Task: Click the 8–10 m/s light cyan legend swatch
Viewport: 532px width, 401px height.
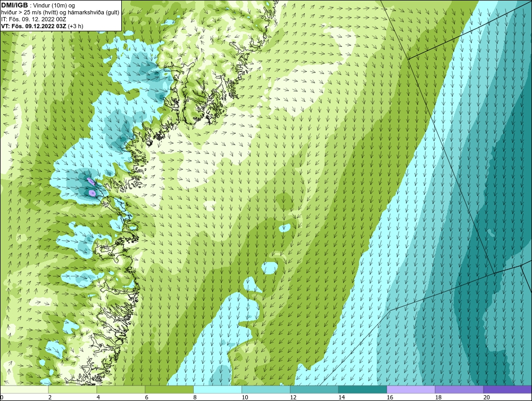Action: click(x=218, y=389)
